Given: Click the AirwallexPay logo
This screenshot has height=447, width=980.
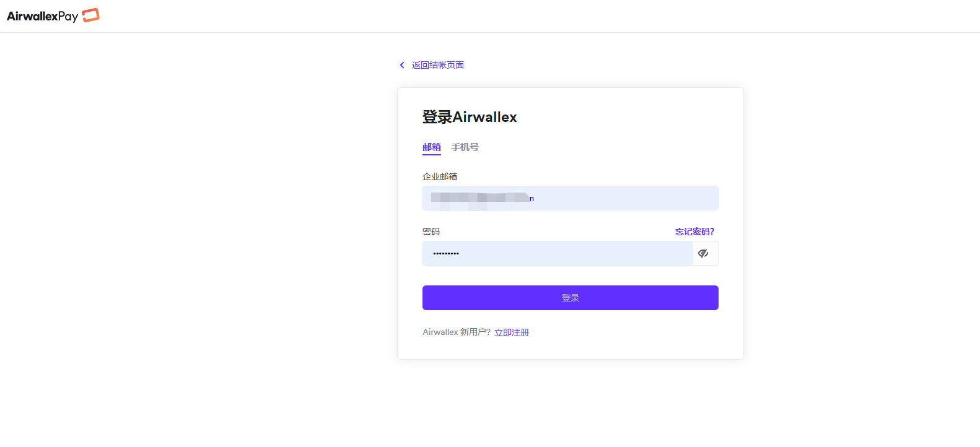Looking at the screenshot, I should point(53,15).
